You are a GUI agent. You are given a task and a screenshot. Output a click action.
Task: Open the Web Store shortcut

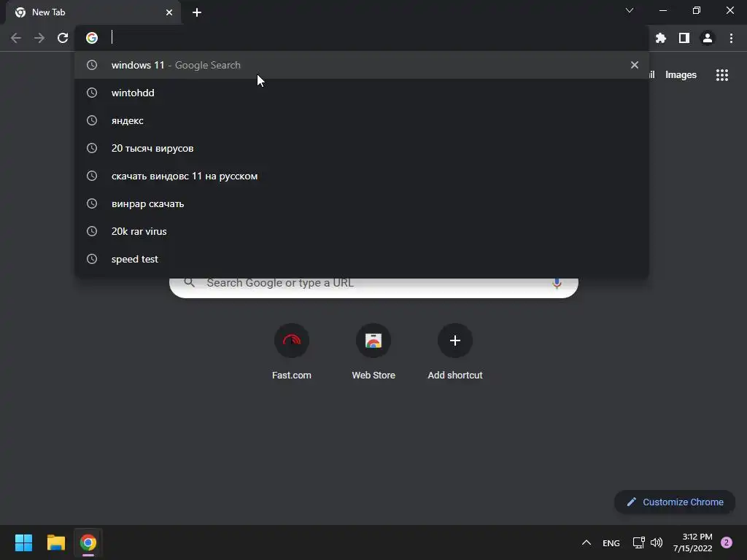coord(373,351)
